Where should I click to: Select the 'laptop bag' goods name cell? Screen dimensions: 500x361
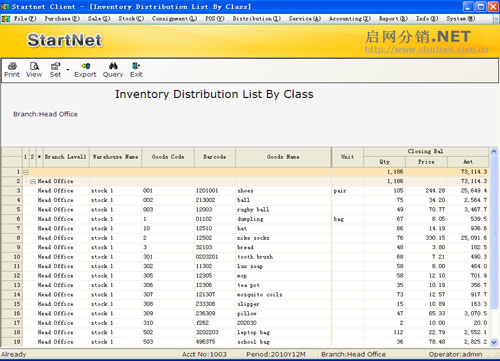pos(283,332)
